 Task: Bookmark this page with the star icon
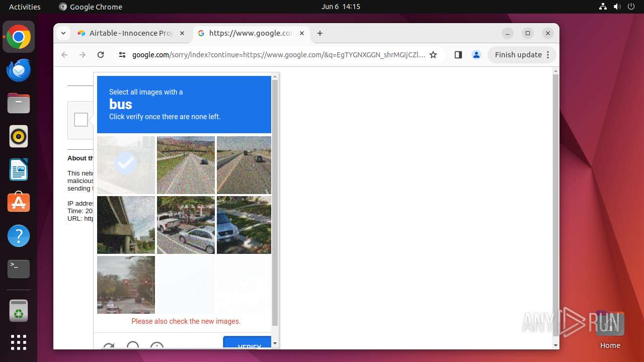433,55
